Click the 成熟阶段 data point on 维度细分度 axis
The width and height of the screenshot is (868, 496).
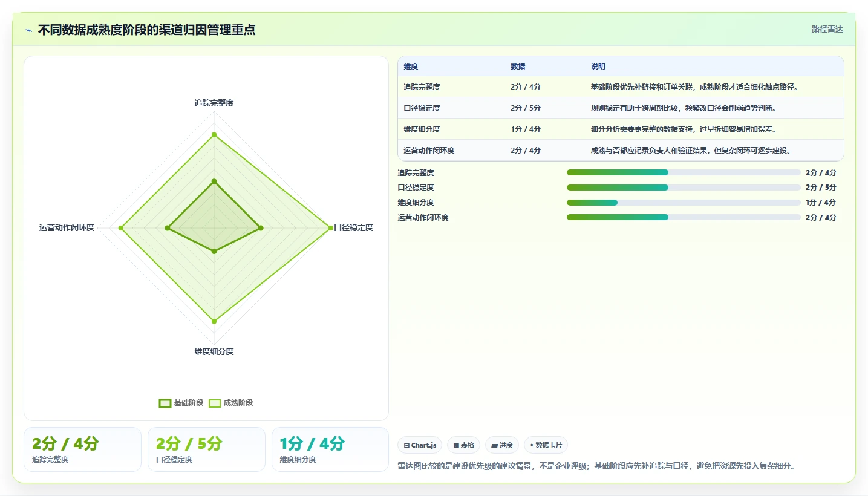click(x=214, y=321)
